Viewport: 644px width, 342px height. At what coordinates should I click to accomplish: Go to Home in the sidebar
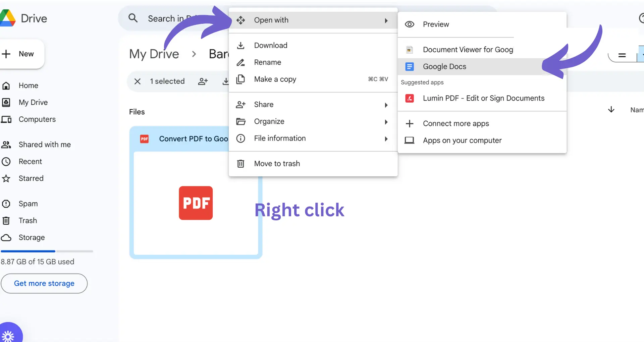(29, 85)
